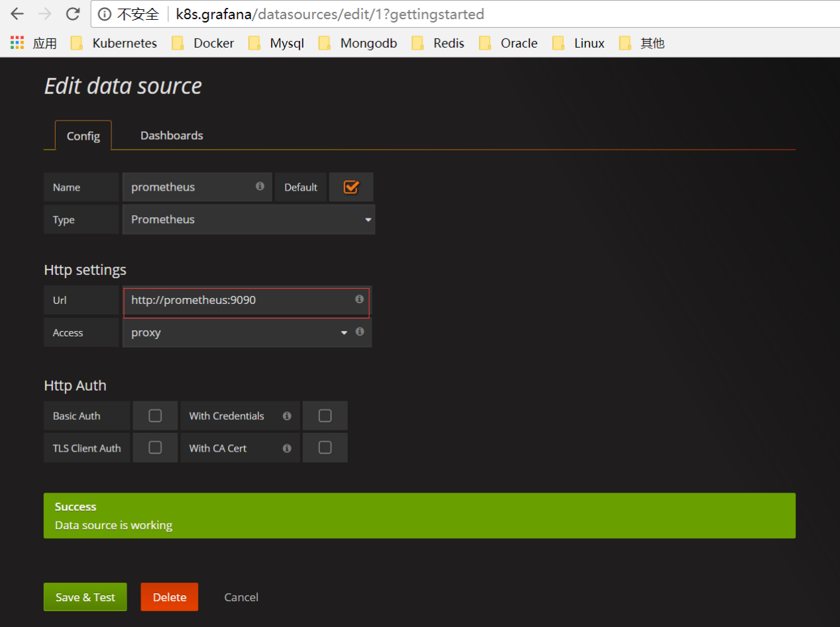Click the red Delete button
Image resolution: width=840 pixels, height=627 pixels.
point(170,597)
